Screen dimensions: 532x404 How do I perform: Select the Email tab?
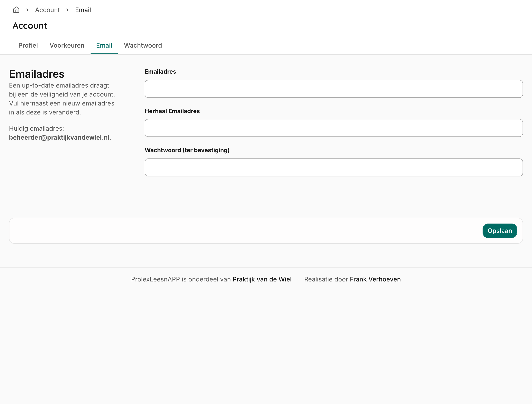click(x=104, y=45)
